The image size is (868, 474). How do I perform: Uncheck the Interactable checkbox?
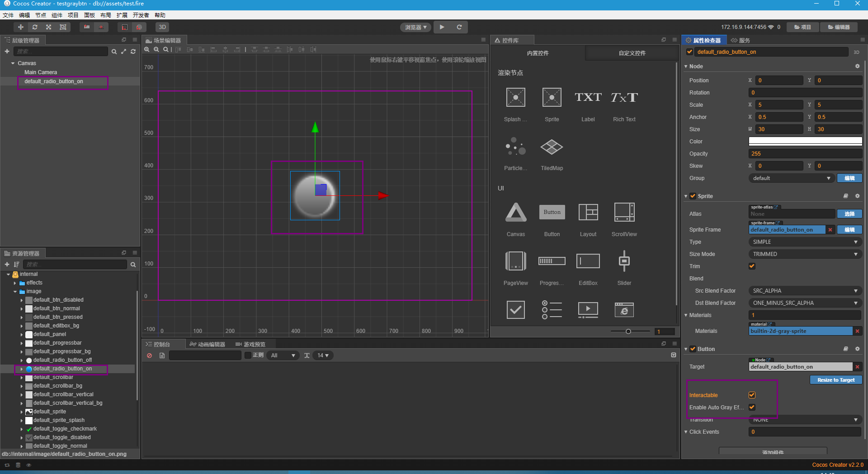[752, 395]
